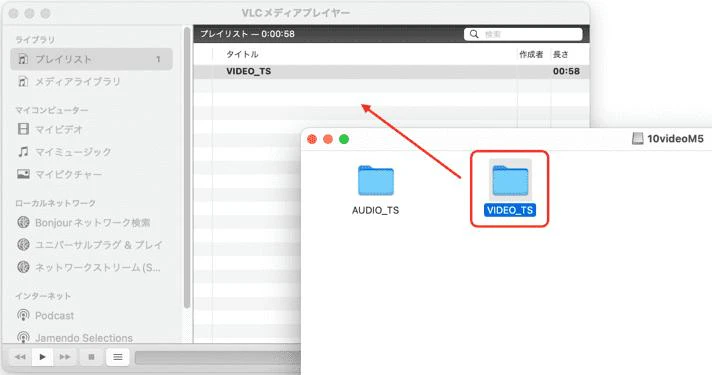Click the Podcast broadcast icon

23,315
